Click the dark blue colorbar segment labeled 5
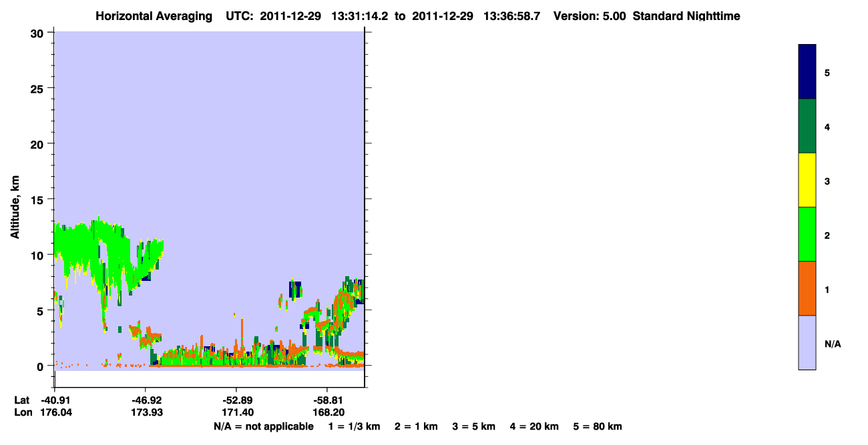868x445 pixels. click(x=807, y=72)
